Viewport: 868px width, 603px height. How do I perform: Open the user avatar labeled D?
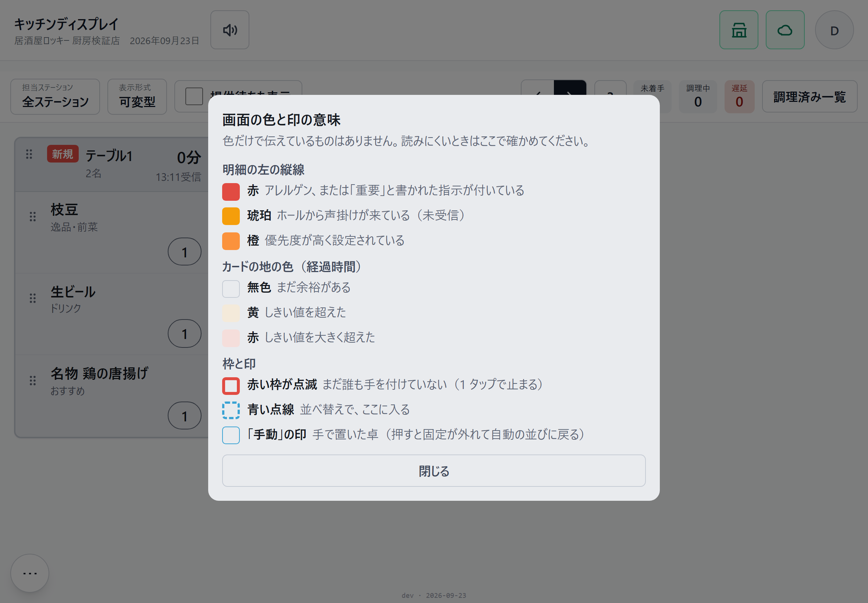coord(835,30)
